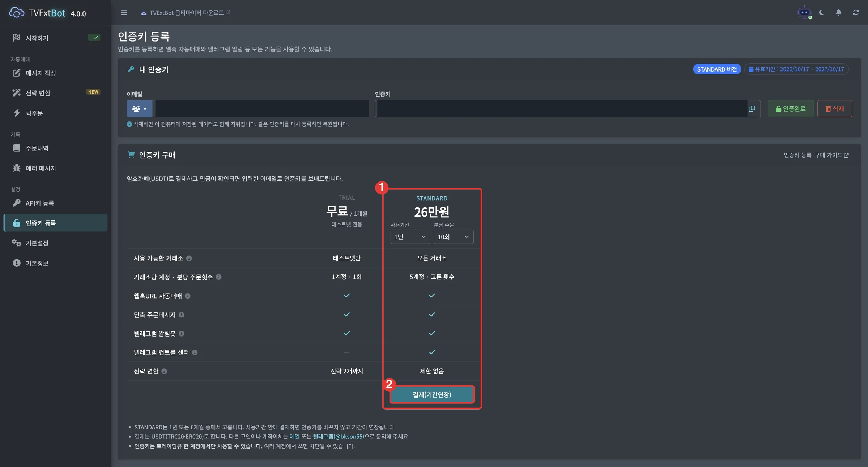Open the 메일 contact link
The width and height of the screenshot is (868, 467).
pos(294,436)
